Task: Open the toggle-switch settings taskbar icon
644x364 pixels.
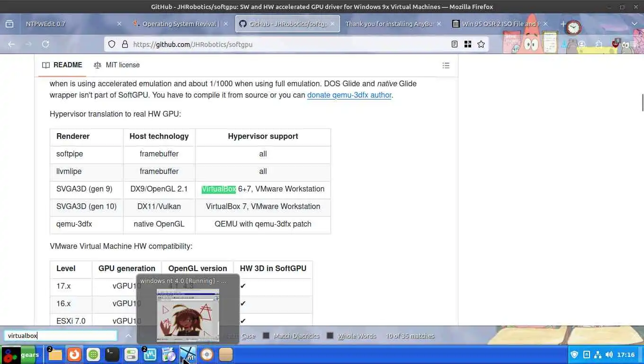Action: pyautogui.click(x=131, y=355)
